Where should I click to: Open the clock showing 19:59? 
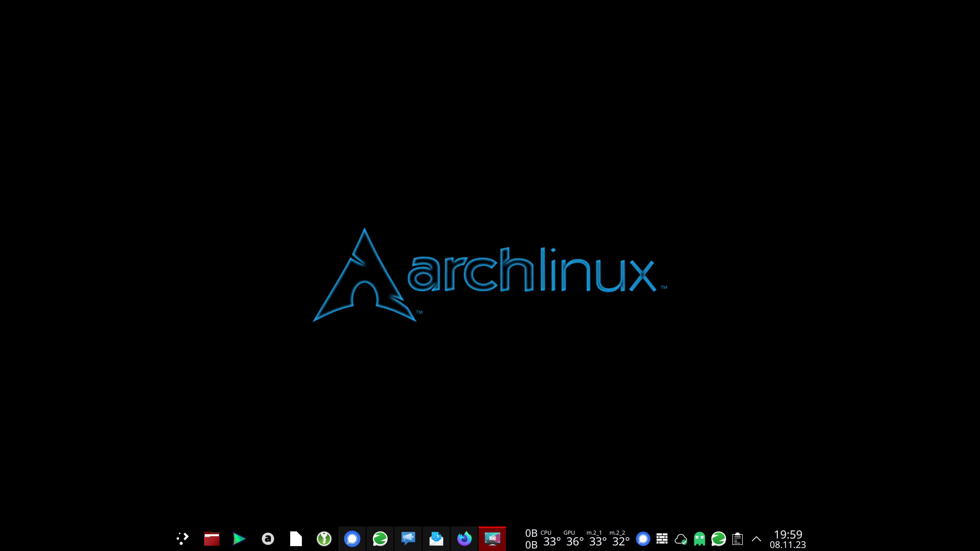pyautogui.click(x=788, y=539)
